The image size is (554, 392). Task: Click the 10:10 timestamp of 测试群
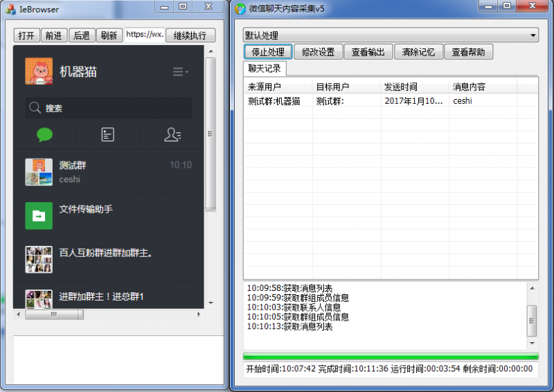(x=181, y=165)
